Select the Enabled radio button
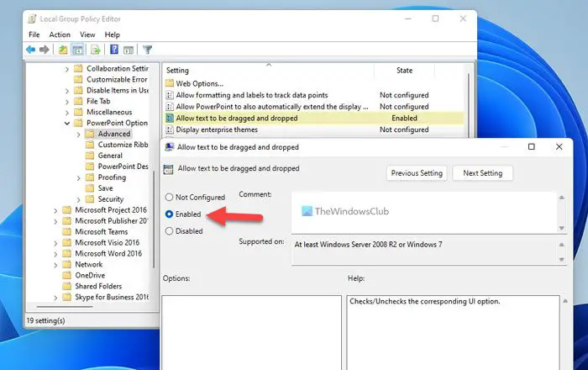This screenshot has width=588, height=370. pyautogui.click(x=169, y=214)
